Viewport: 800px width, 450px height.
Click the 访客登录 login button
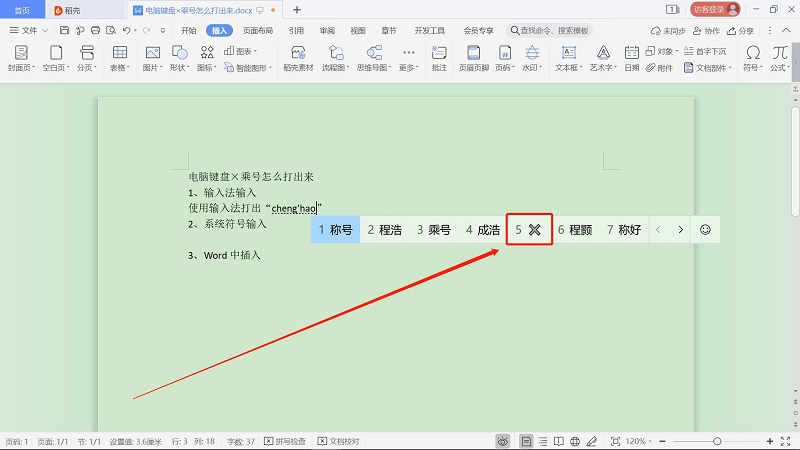pos(715,9)
